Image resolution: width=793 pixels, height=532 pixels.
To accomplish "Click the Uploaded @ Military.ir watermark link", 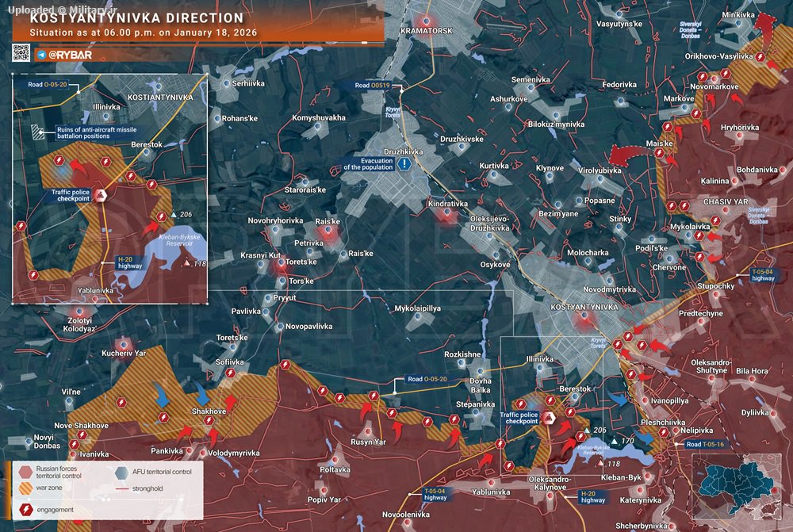I will pos(62,10).
